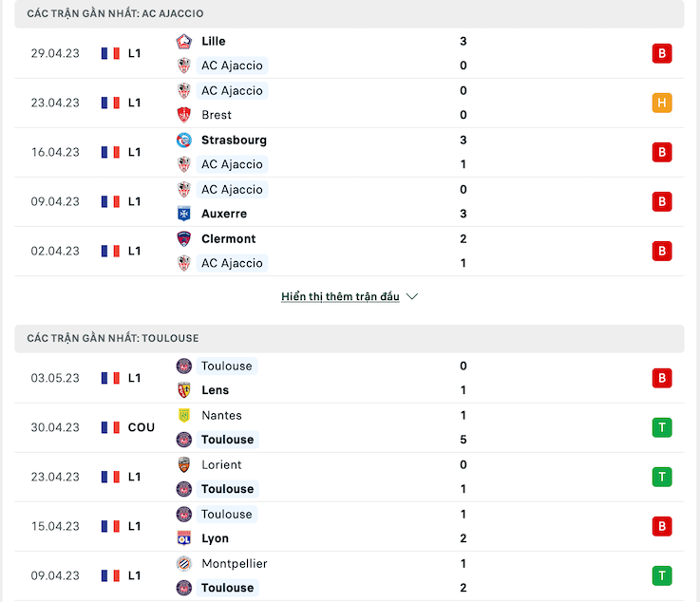This screenshot has width=700, height=602.
Task: Click the 'Hiển thị thêm trận đấu' link
Action: pos(340,297)
